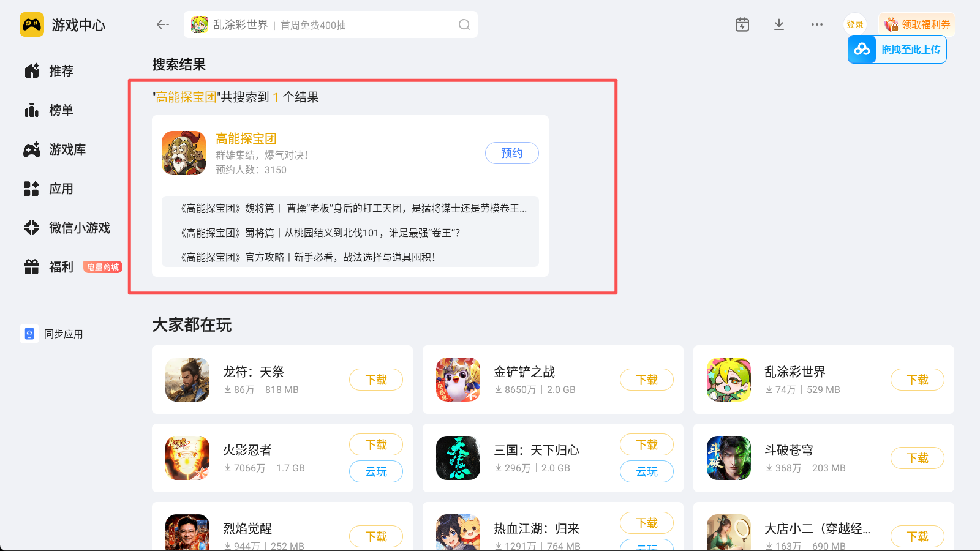The image size is (980, 551).
Task: Open the 热血江湖：归来 title
Action: coord(537,528)
